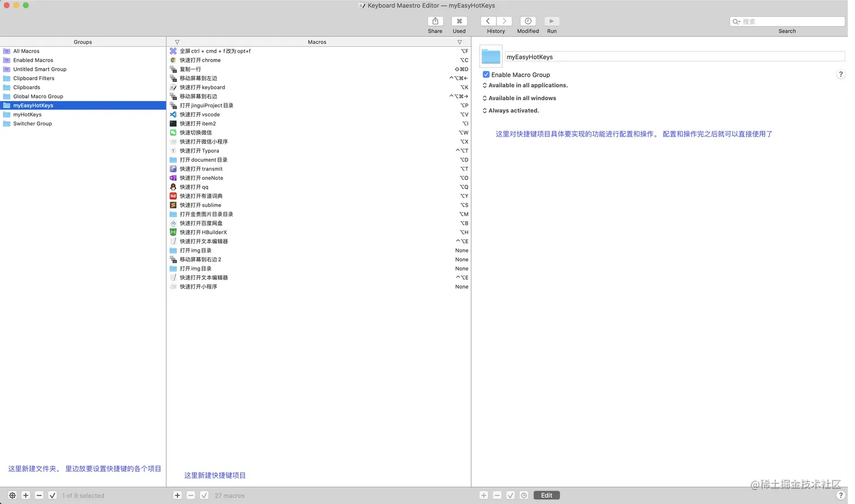Select macro 快速切换微信

click(319, 132)
